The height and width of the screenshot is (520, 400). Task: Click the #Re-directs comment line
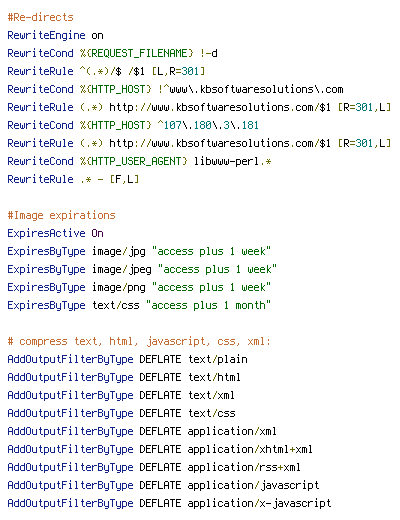[40, 17]
